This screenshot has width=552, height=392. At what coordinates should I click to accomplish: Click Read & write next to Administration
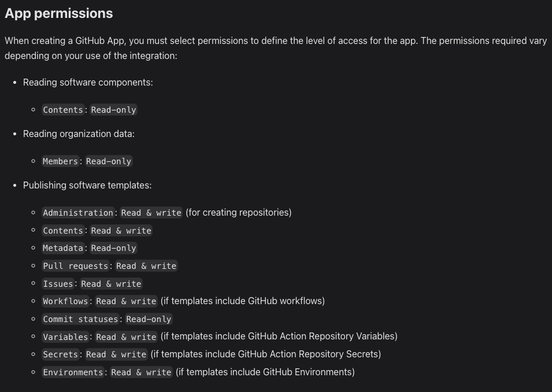(151, 213)
